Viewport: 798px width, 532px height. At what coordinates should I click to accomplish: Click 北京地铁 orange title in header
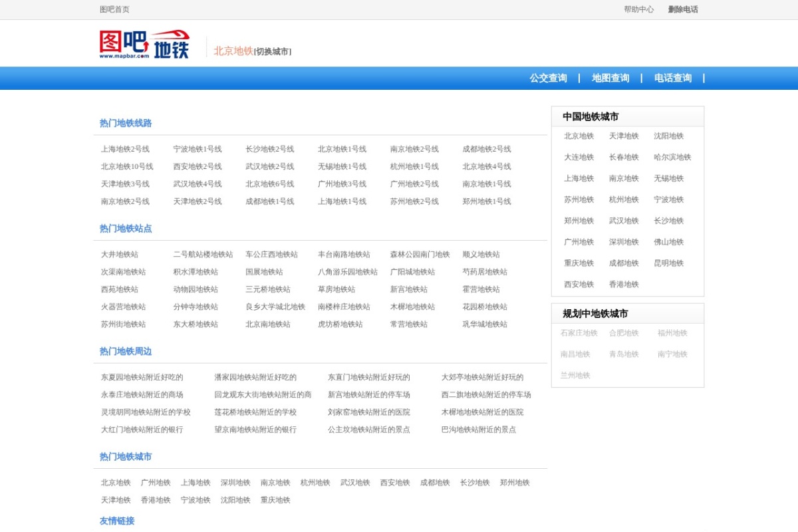click(233, 51)
